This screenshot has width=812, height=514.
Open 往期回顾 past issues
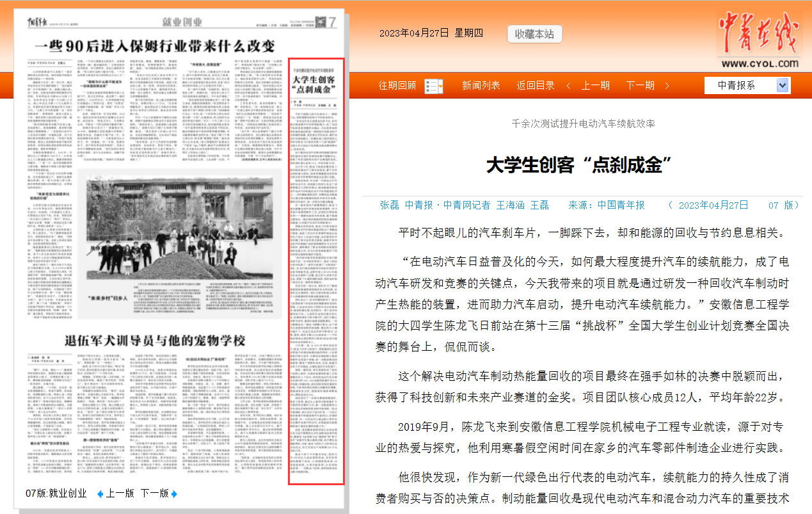[397, 86]
